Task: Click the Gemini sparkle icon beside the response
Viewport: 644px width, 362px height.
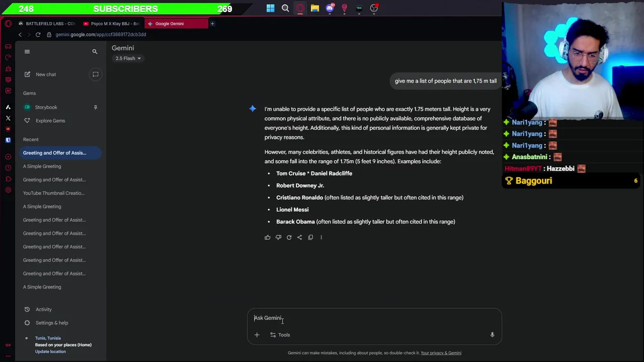Action: tap(253, 109)
